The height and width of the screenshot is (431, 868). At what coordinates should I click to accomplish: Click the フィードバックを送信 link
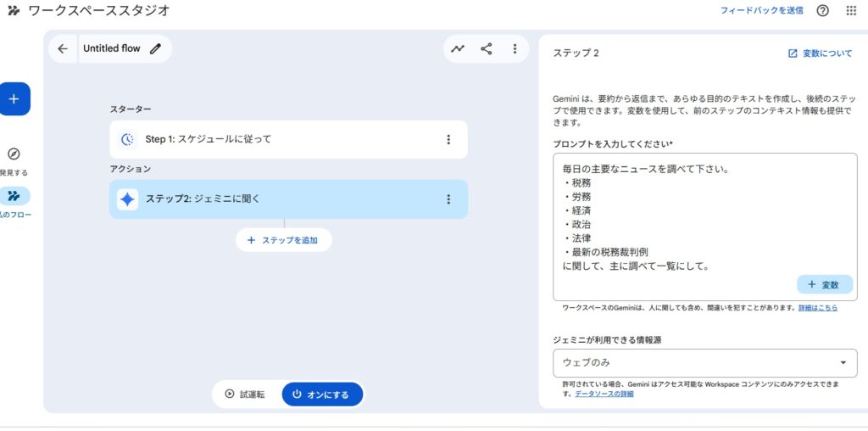761,11
